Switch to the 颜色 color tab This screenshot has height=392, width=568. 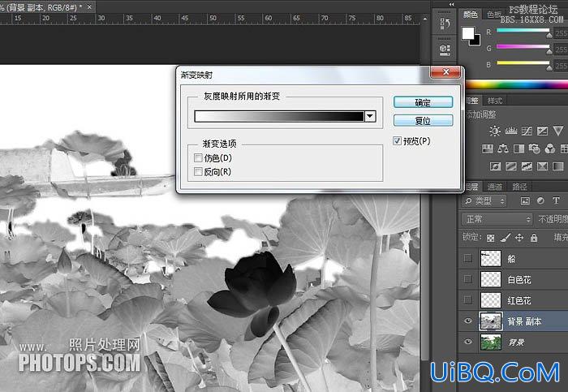coord(470,15)
